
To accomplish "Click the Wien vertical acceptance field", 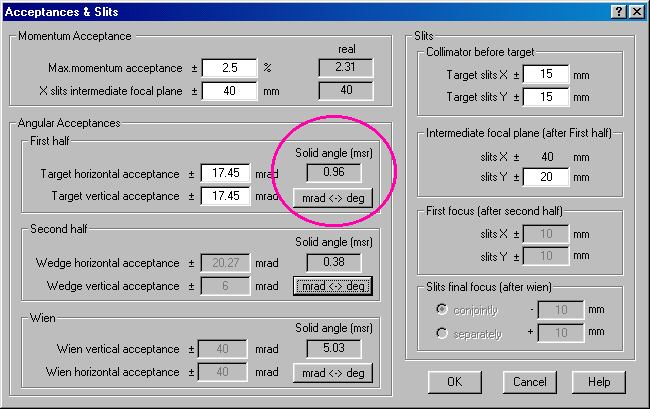I will [x=229, y=350].
